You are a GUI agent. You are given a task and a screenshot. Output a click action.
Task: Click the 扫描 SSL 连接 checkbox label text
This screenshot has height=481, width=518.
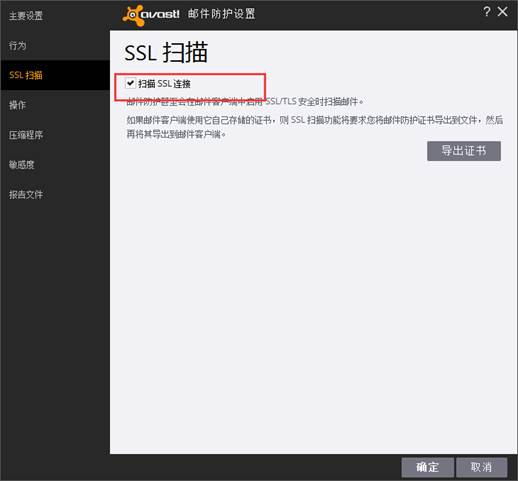pos(164,84)
